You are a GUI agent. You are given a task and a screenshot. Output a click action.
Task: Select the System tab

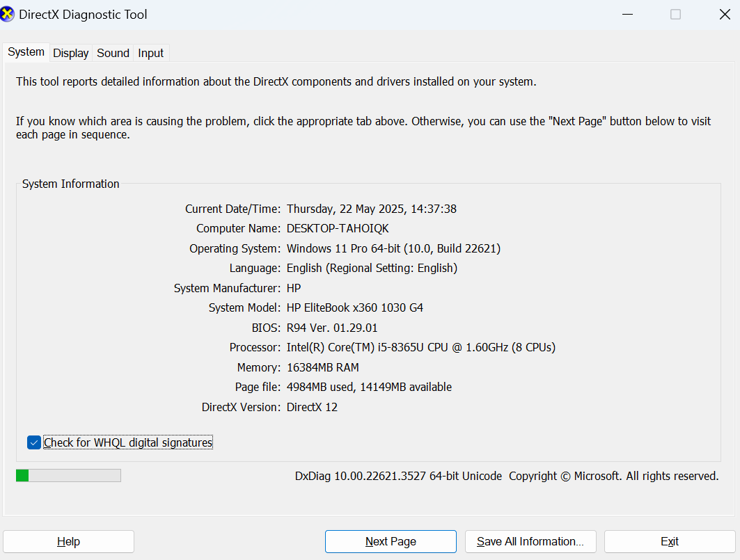point(26,52)
